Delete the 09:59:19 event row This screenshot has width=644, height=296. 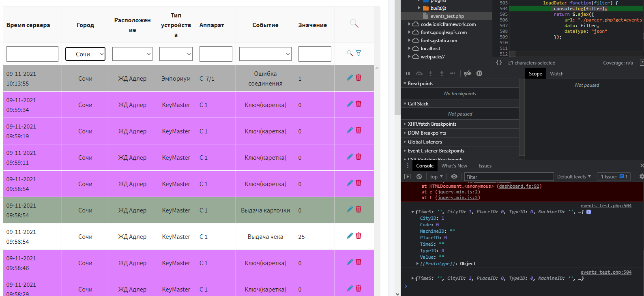pos(358,130)
